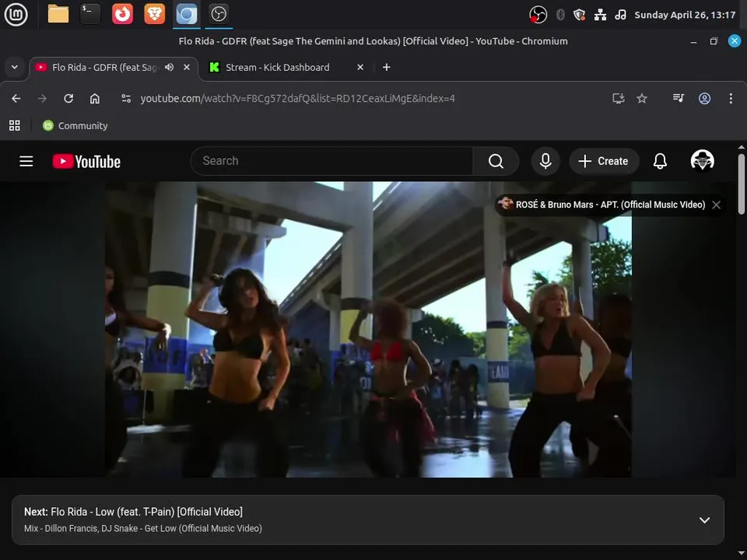Click the OBS tray icon in the system tray
The height and width of the screenshot is (560, 747).
538,15
